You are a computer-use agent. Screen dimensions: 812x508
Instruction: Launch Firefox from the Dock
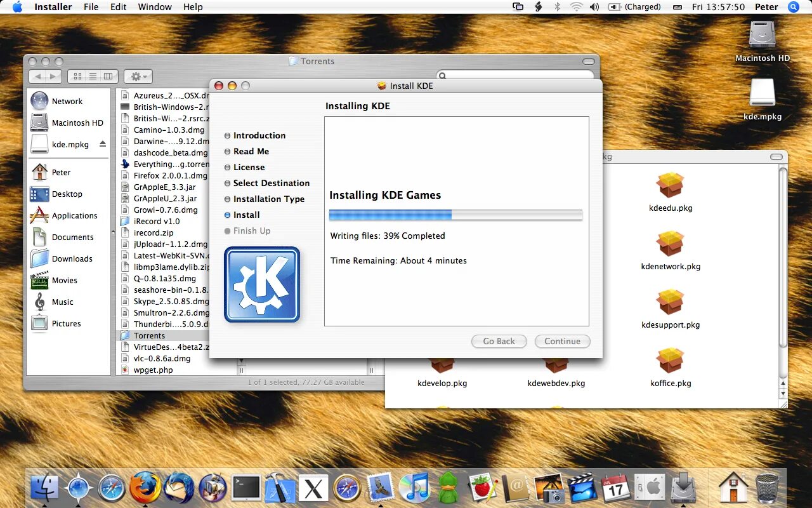(145, 488)
